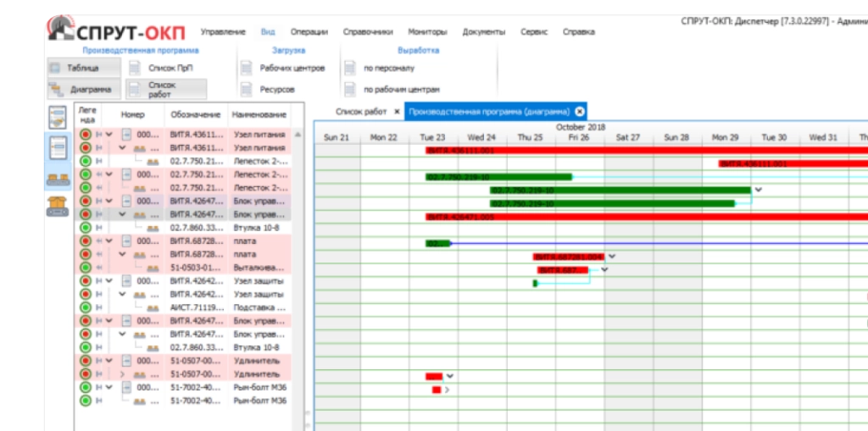
Task: Show output по рабочим центрам report
Action: pyautogui.click(x=350, y=89)
